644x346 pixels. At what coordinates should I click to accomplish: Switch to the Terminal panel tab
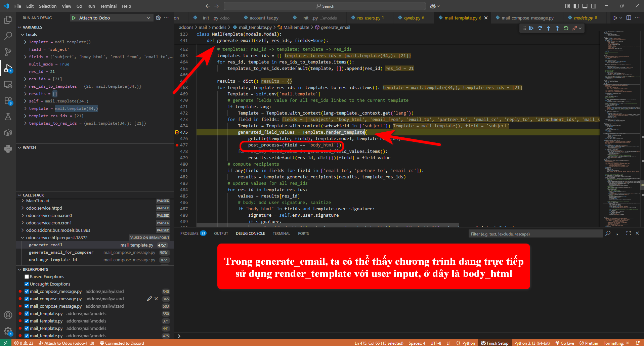tap(281, 233)
